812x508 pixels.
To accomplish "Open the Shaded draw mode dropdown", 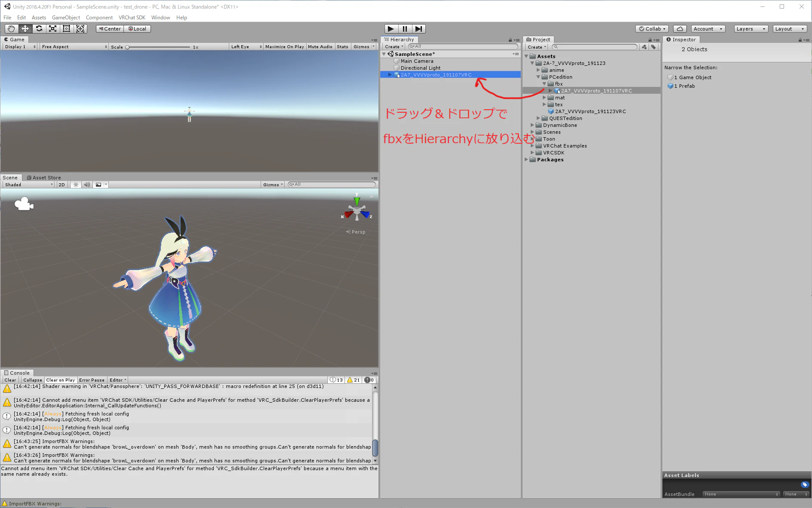I will [28, 185].
